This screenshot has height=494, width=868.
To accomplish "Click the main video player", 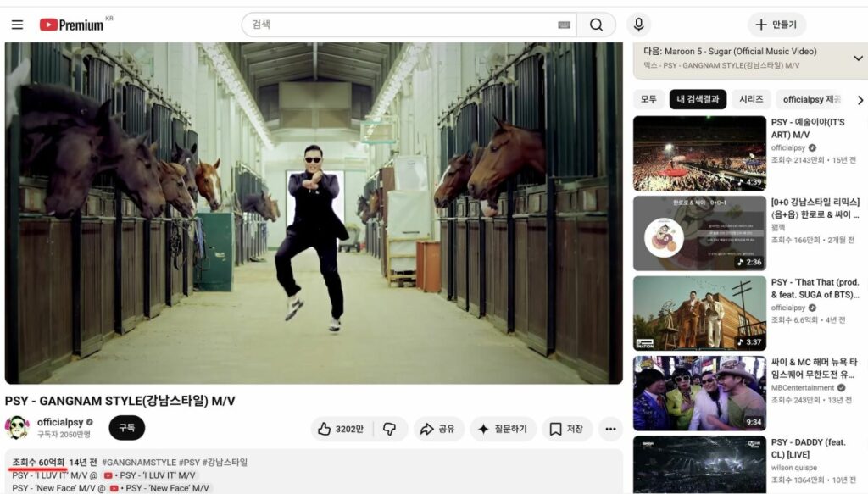I will (314, 213).
